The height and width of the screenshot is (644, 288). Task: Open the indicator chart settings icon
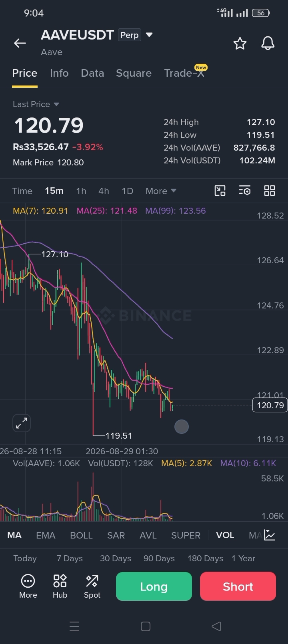point(270,535)
